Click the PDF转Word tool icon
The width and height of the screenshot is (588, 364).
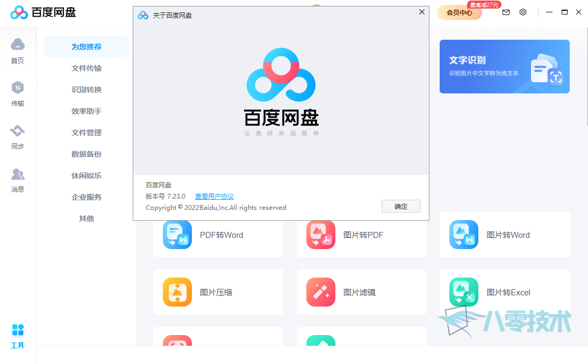tap(177, 235)
